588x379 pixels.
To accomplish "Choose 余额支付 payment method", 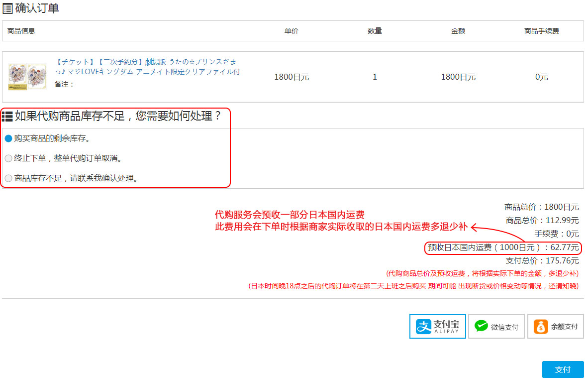I will 555,326.
